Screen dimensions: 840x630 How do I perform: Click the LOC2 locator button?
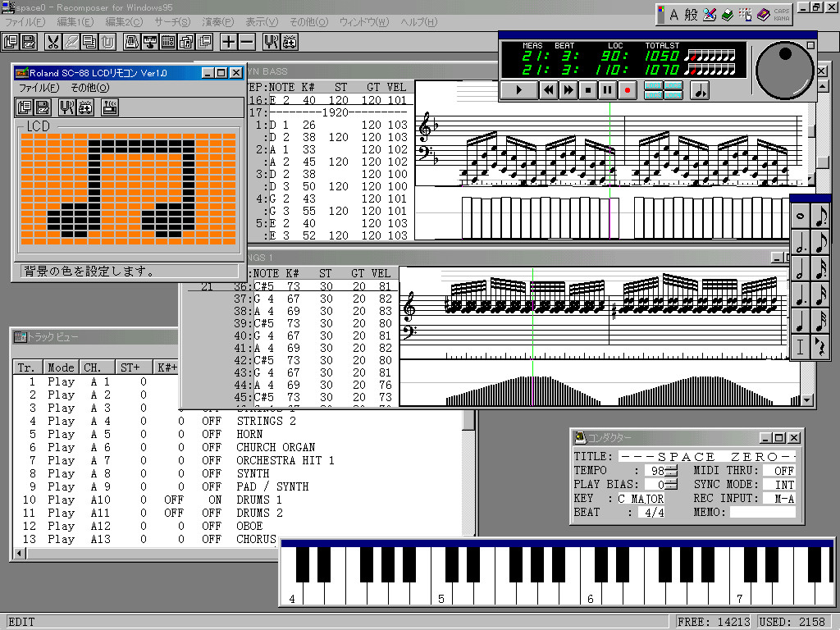(x=673, y=85)
